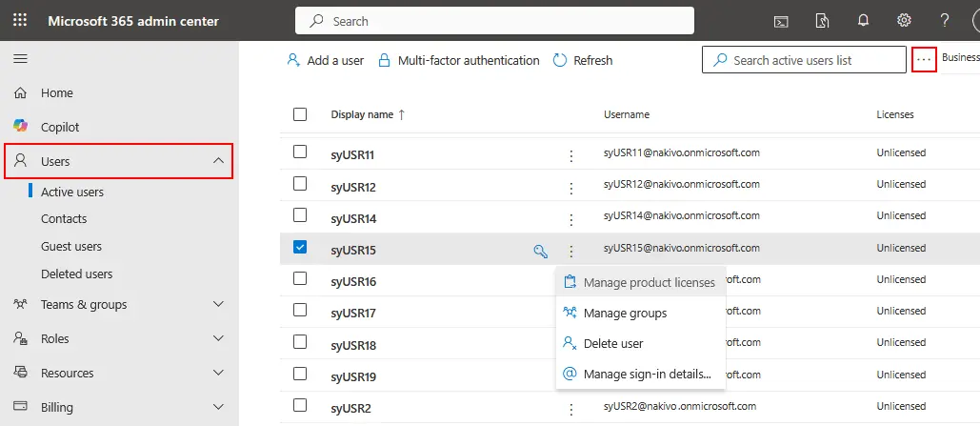The width and height of the screenshot is (980, 426).
Task: Click Search active users list field
Action: click(804, 60)
